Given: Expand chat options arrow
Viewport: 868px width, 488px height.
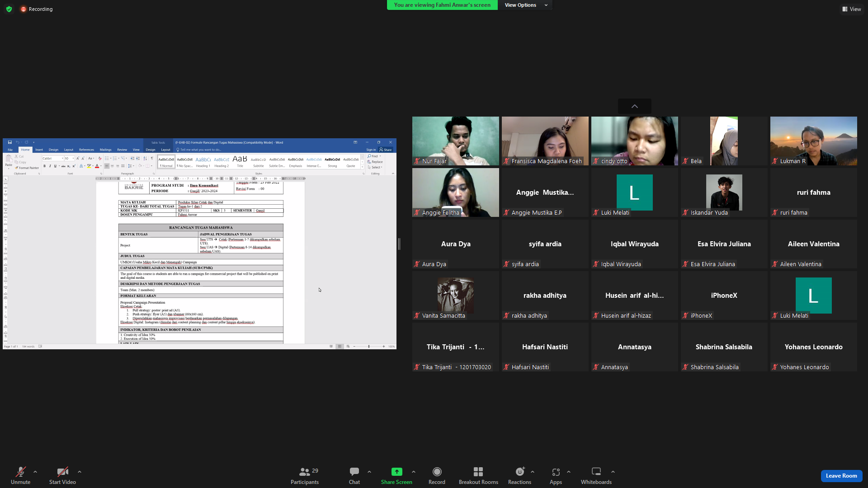Looking at the screenshot, I should (x=369, y=472).
